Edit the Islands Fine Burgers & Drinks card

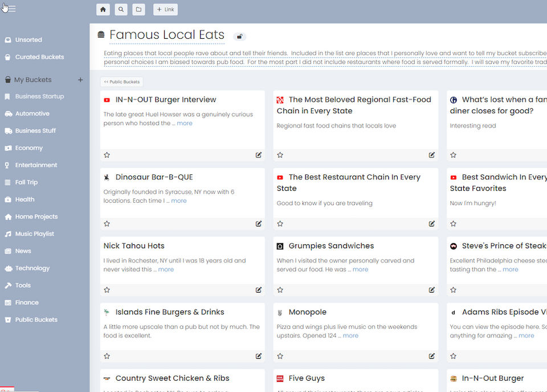[x=259, y=356]
